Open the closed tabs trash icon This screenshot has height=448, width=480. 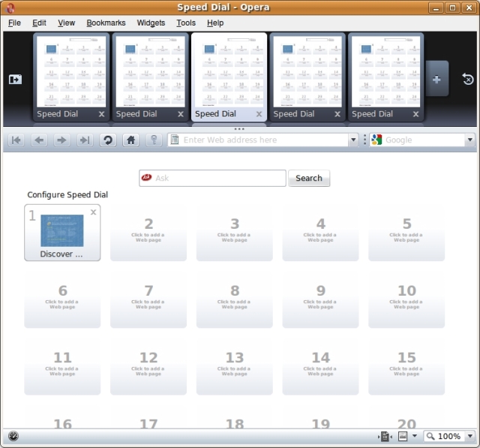click(468, 79)
